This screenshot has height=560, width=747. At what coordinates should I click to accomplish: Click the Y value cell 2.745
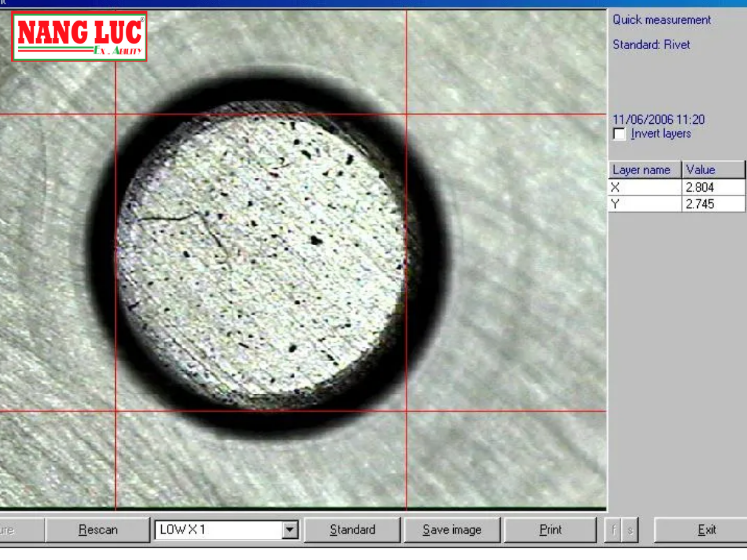(x=713, y=203)
